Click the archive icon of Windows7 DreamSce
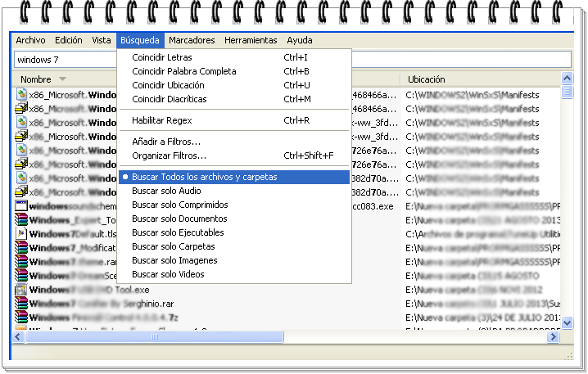 [x=21, y=276]
